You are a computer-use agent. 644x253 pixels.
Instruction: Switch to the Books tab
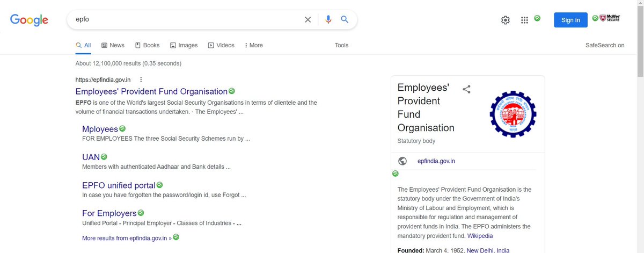148,45
